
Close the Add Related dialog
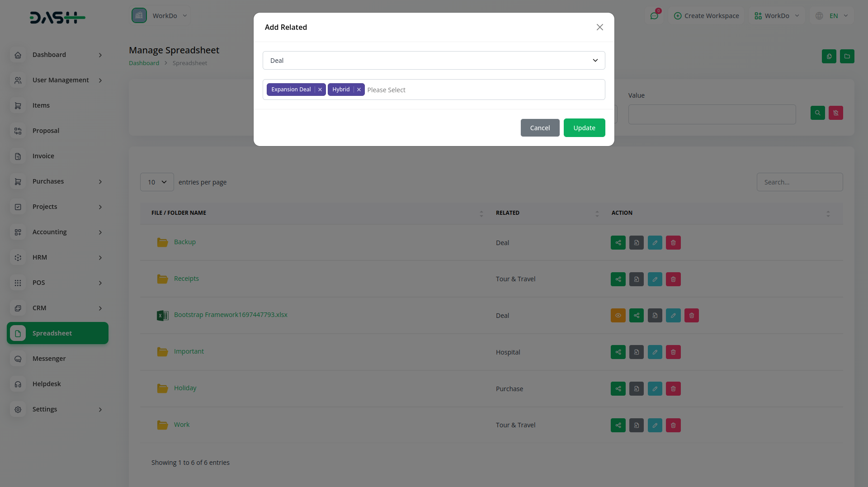[599, 27]
